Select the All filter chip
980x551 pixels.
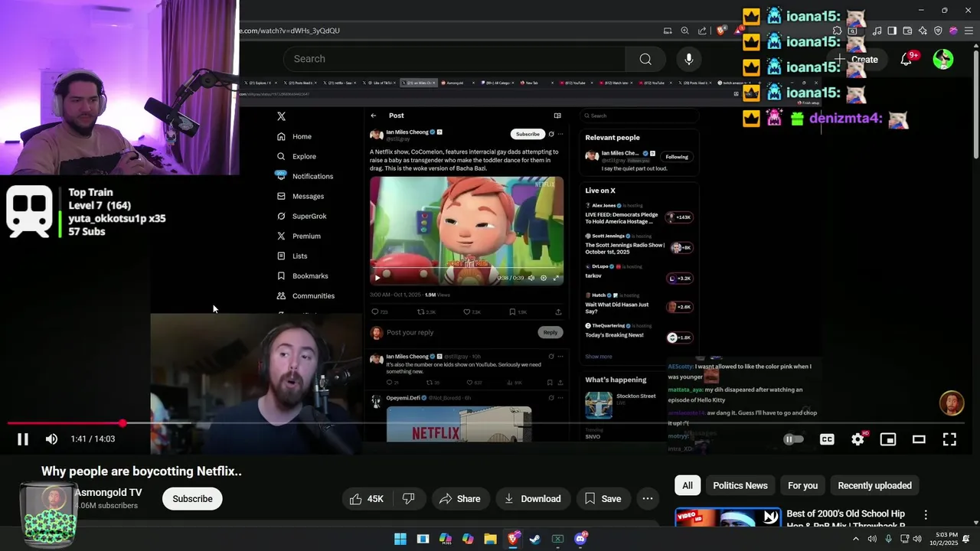click(688, 485)
